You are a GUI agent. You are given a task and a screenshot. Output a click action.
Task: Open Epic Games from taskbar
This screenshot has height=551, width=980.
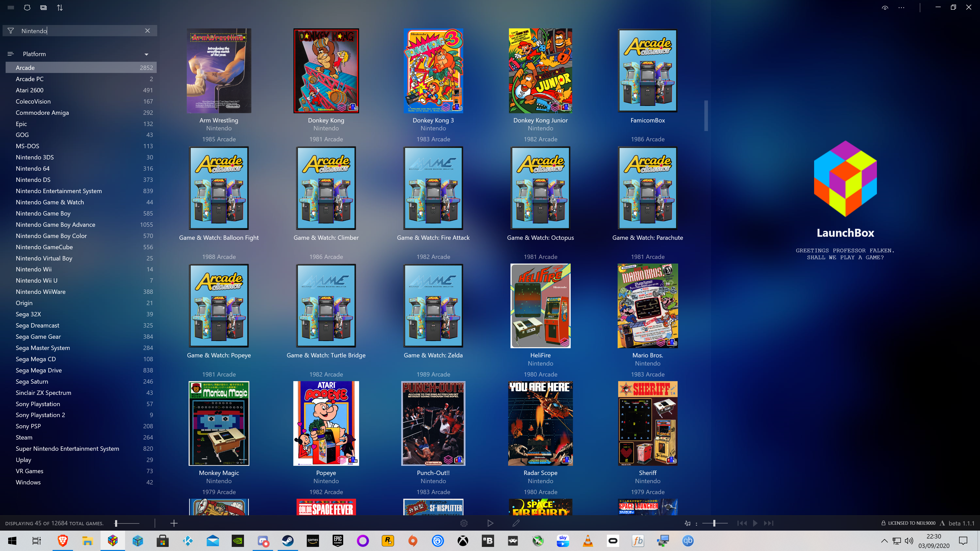pyautogui.click(x=338, y=541)
